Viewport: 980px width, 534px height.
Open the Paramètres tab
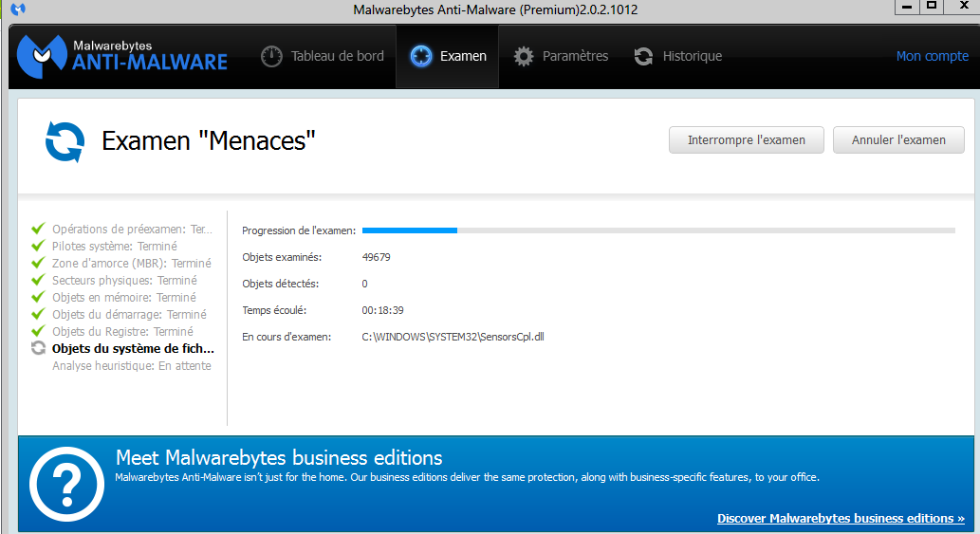[561, 56]
